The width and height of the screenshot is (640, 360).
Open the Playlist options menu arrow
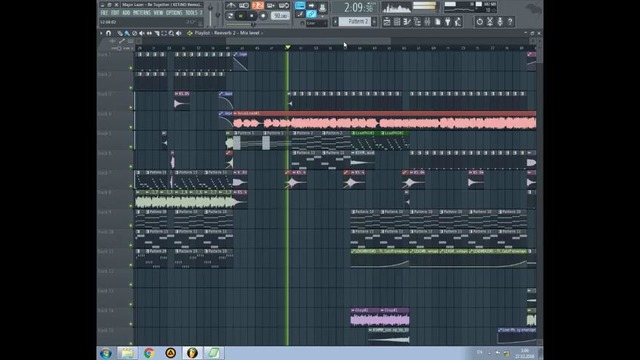[x=101, y=33]
